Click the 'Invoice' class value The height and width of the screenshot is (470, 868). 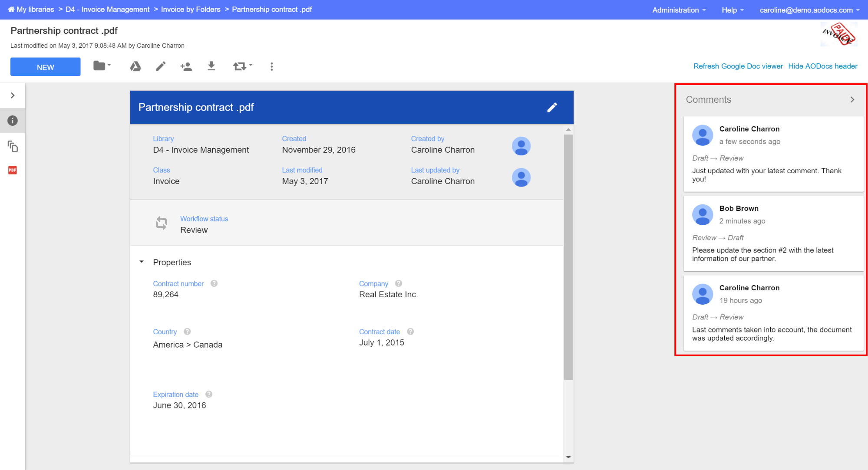pyautogui.click(x=166, y=181)
